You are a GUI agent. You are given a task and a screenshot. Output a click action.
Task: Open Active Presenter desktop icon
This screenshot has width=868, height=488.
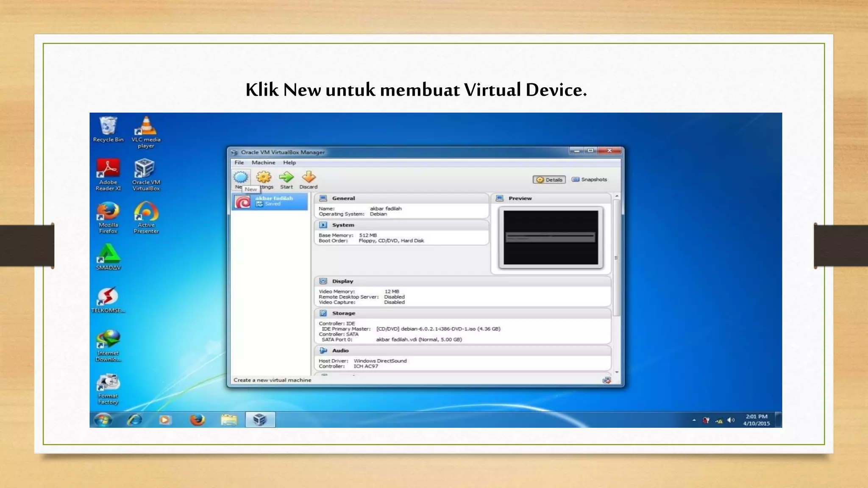click(146, 218)
